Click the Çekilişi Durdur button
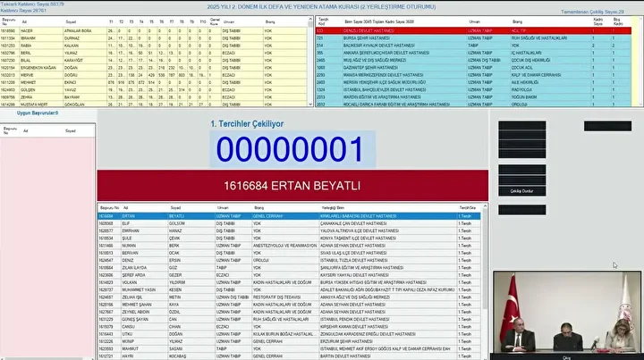The image size is (644, 360). point(521,191)
